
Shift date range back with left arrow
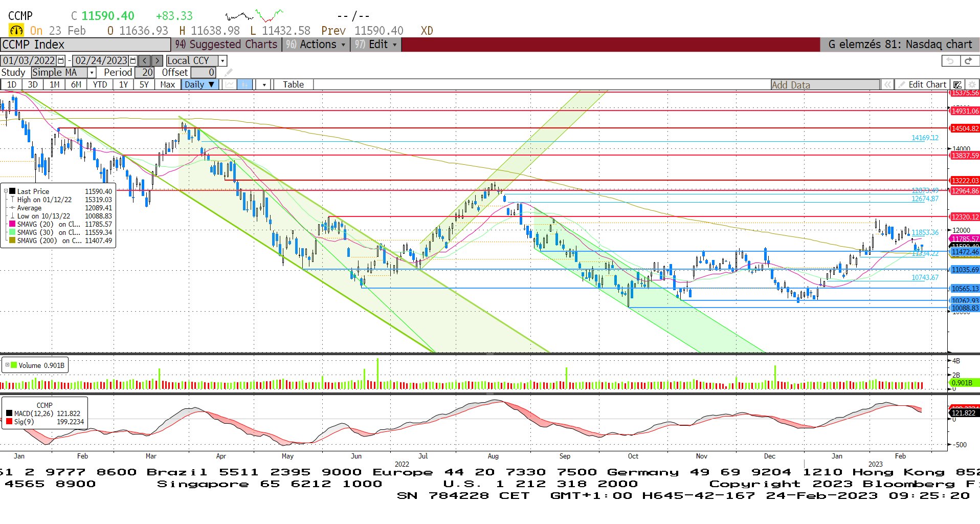click(x=145, y=61)
